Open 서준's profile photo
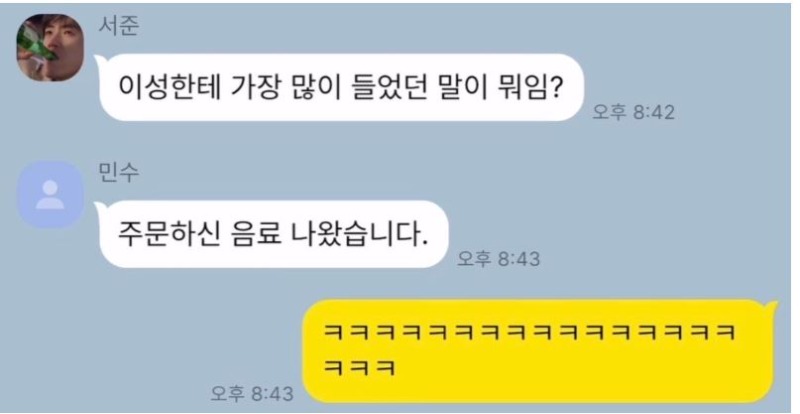The width and height of the screenshot is (800, 414). pos(51,47)
